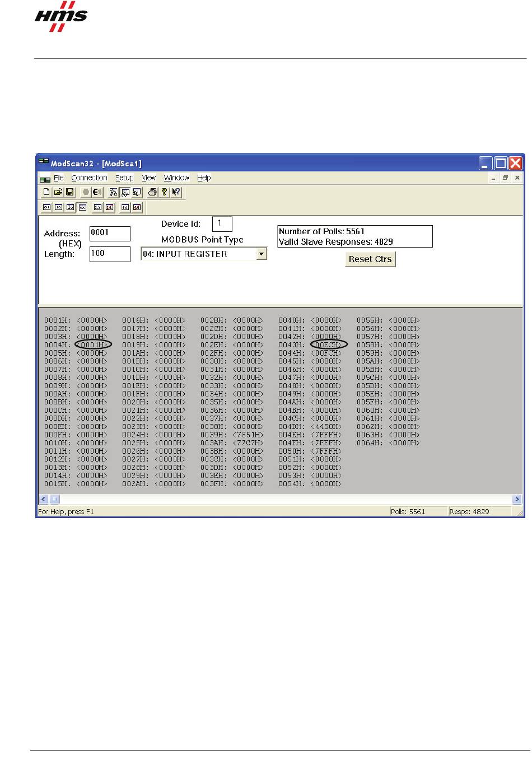Click the Show traffic view icon

[137, 192]
